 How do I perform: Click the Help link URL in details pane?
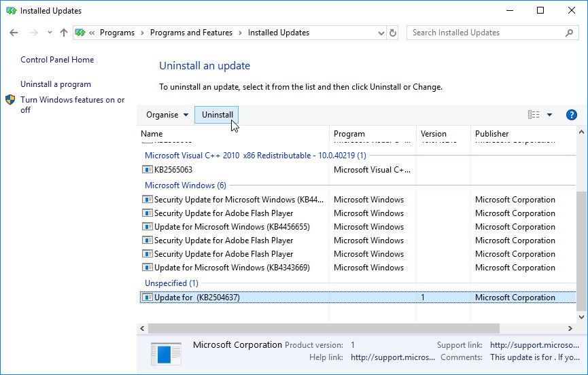click(393, 357)
